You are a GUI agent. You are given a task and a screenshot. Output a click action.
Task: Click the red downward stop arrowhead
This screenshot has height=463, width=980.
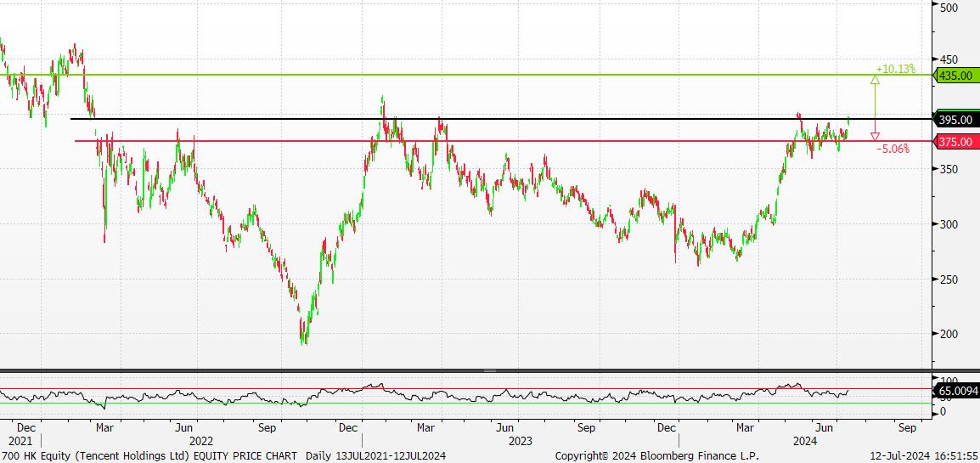[x=875, y=136]
